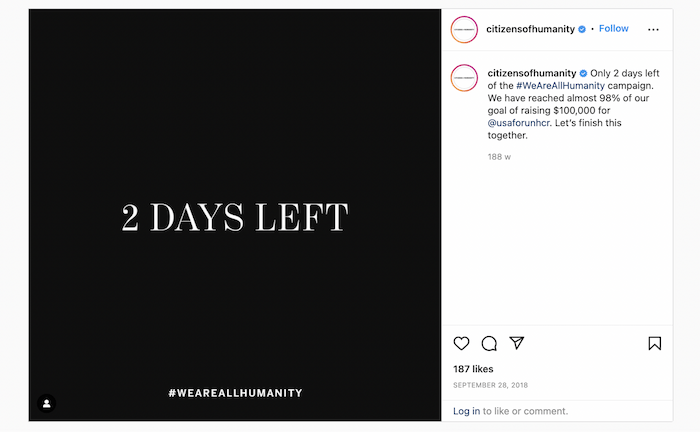700x432 pixels.
Task: Click the profile avatar beside the caption
Action: pyautogui.click(x=464, y=78)
